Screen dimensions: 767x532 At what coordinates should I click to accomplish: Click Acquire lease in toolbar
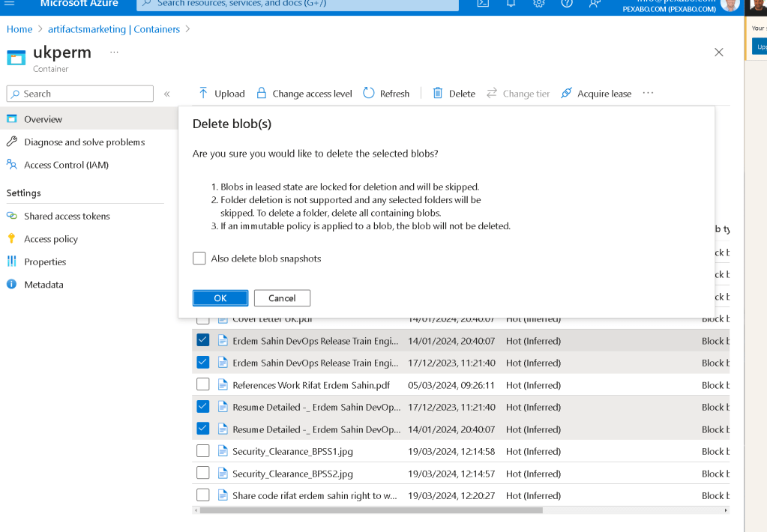(596, 94)
